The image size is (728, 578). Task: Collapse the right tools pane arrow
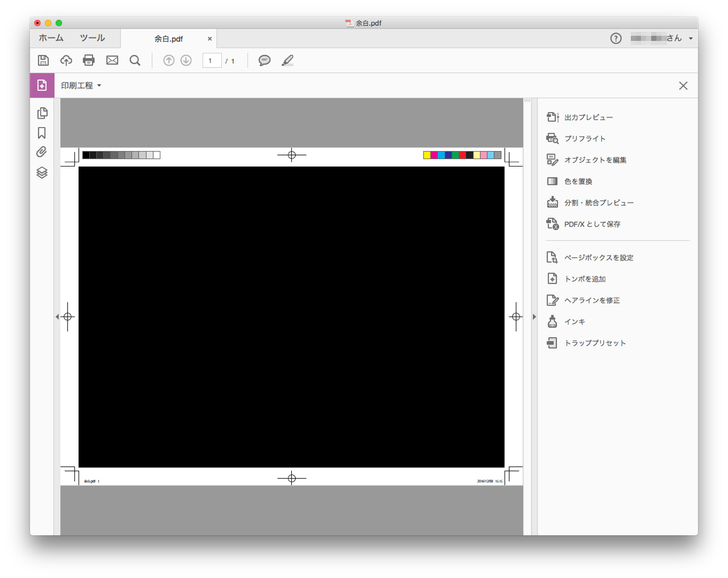534,317
